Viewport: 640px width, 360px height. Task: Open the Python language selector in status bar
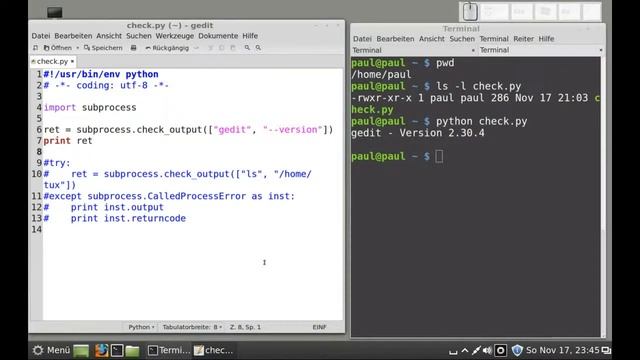pyautogui.click(x=141, y=327)
